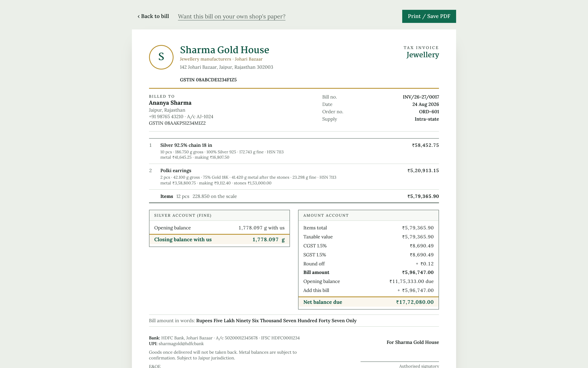Click bill number 'INV/26-27/0017'
The width and height of the screenshot is (588, 368).
pos(421,97)
